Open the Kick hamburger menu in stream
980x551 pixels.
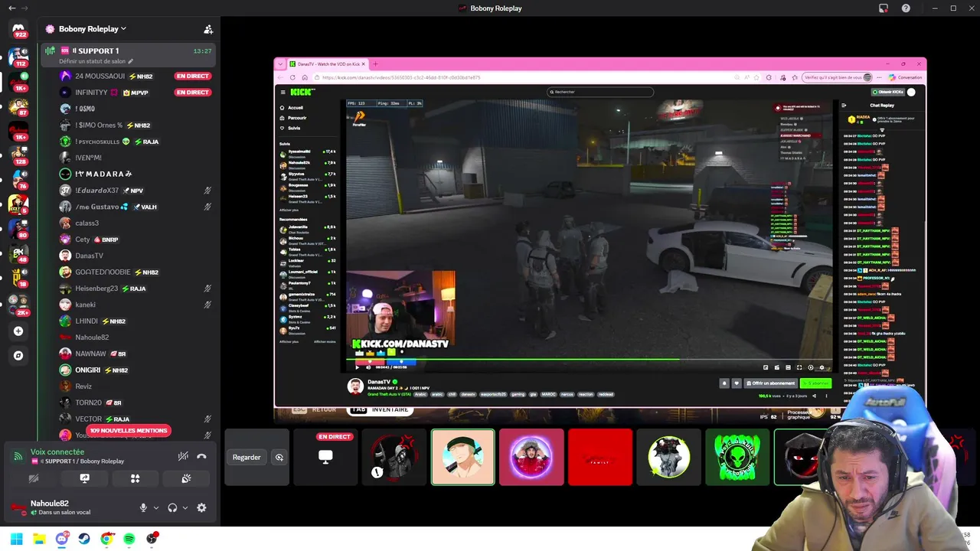(x=283, y=92)
